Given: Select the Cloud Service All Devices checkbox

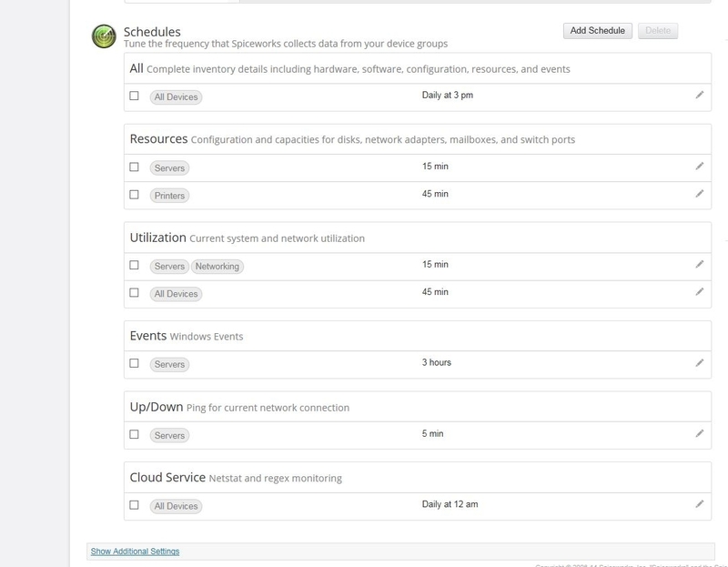Looking at the screenshot, I should point(133,505).
